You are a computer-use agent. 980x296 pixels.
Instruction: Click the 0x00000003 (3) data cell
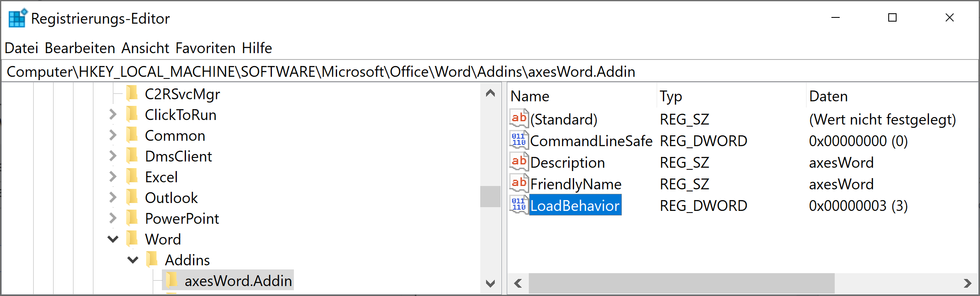(858, 206)
